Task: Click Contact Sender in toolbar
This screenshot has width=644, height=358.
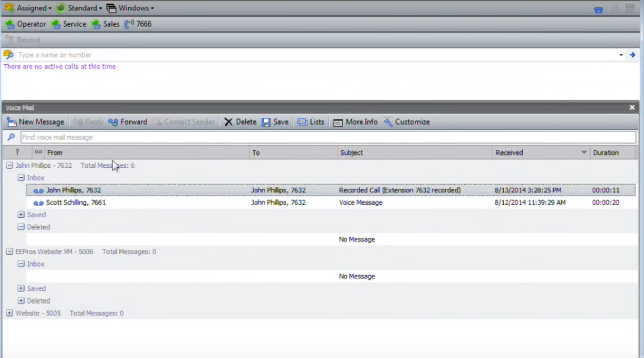Action: 184,122
